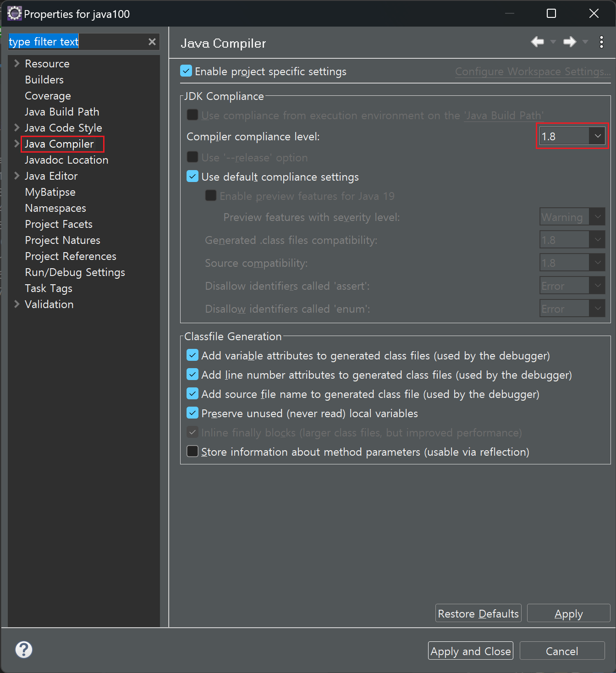Open Project Natures page
Viewport: 616px width, 673px height.
point(62,240)
